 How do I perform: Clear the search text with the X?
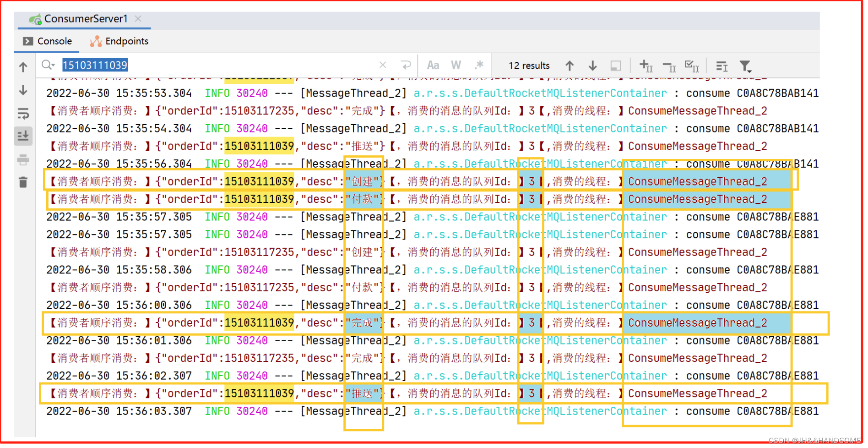click(x=383, y=65)
